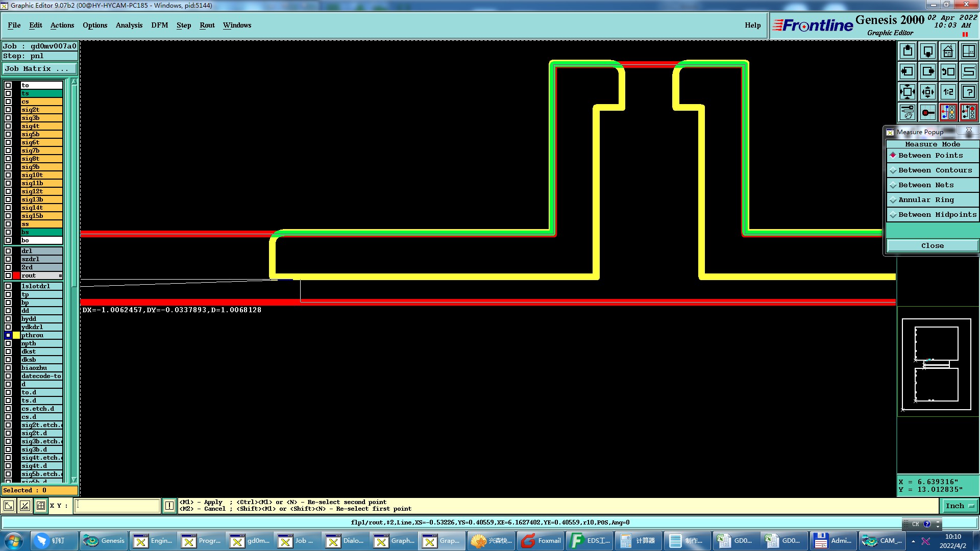The height and width of the screenshot is (551, 980).
Task: Select the Annular Ring measure mode
Action: (x=925, y=200)
